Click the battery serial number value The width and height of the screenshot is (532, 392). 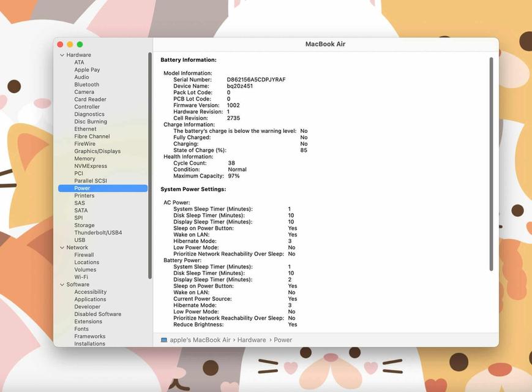click(x=256, y=80)
